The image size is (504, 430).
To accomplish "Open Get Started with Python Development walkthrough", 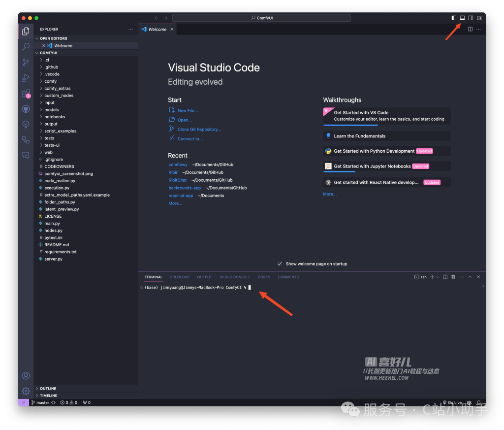I will [387, 151].
